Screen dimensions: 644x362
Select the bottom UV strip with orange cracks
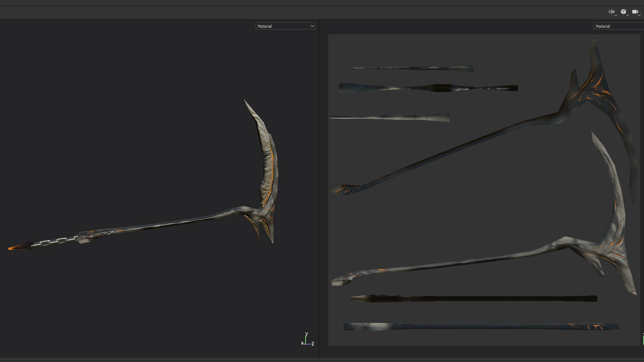click(481, 326)
